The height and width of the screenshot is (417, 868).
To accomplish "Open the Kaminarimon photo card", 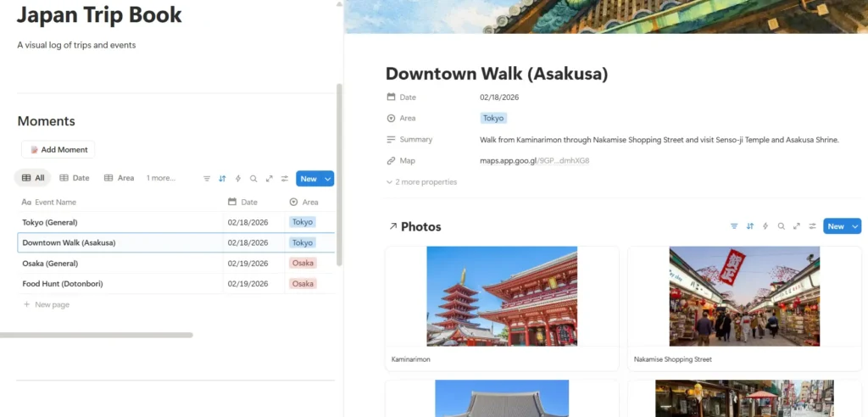I will 502,297.
